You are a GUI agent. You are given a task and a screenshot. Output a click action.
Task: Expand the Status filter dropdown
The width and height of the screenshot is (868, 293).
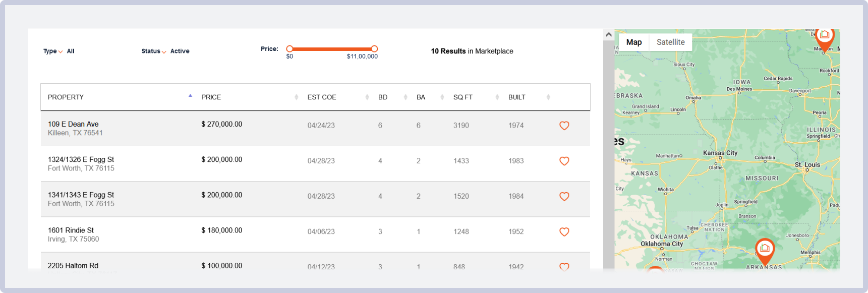pos(153,51)
